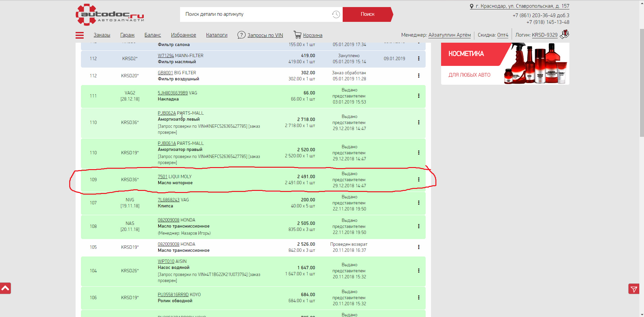Image resolution: width=644 pixels, height=317 pixels.
Task: Click the scroll-to-top red arrow button
Action: (5, 288)
